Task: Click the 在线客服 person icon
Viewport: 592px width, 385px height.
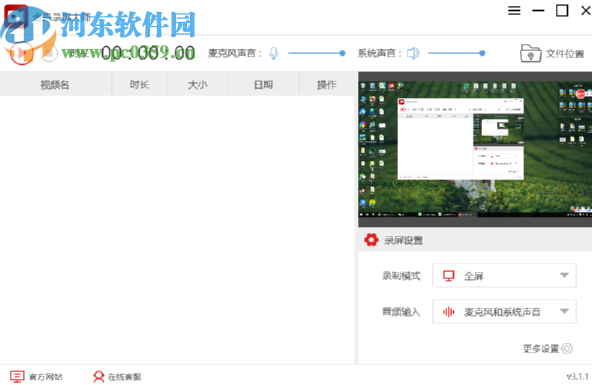Action: (99, 376)
